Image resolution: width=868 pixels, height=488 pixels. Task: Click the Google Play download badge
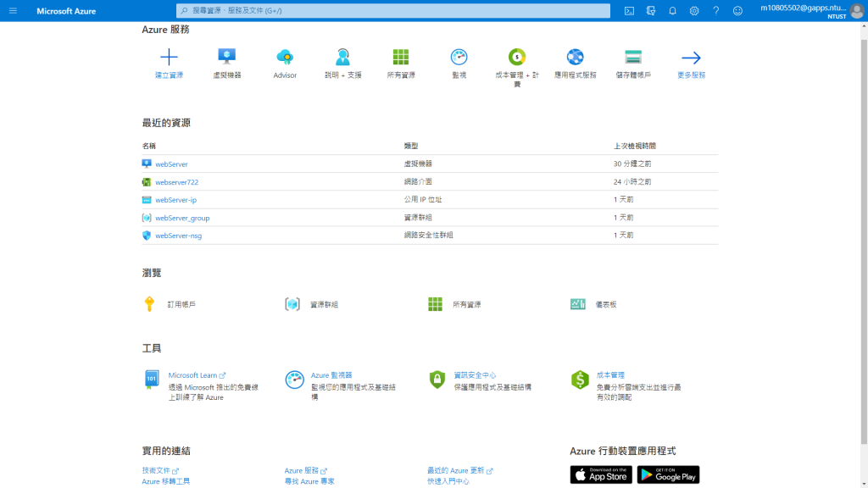[x=668, y=474]
